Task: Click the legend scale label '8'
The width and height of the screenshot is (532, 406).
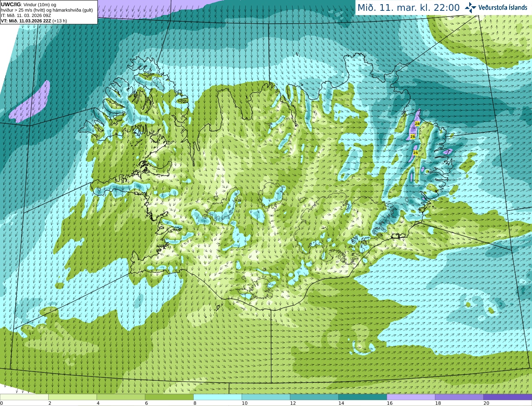Action: click(195, 403)
